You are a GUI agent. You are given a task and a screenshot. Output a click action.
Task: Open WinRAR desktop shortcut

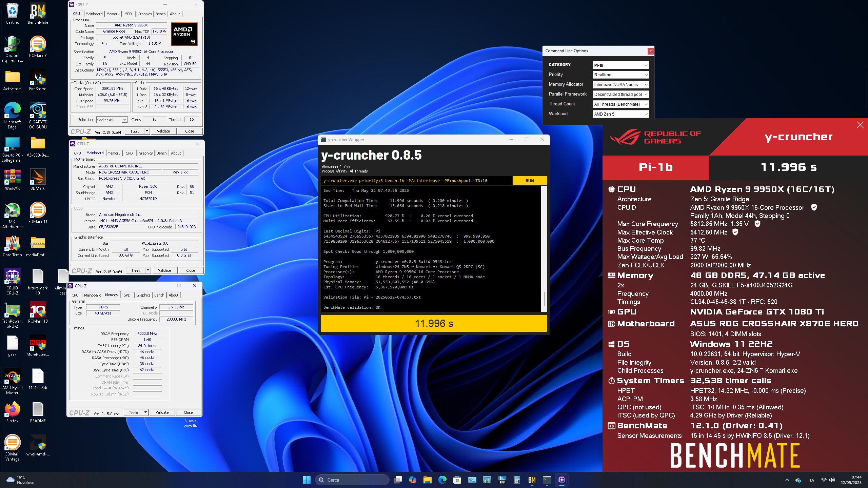(12, 180)
